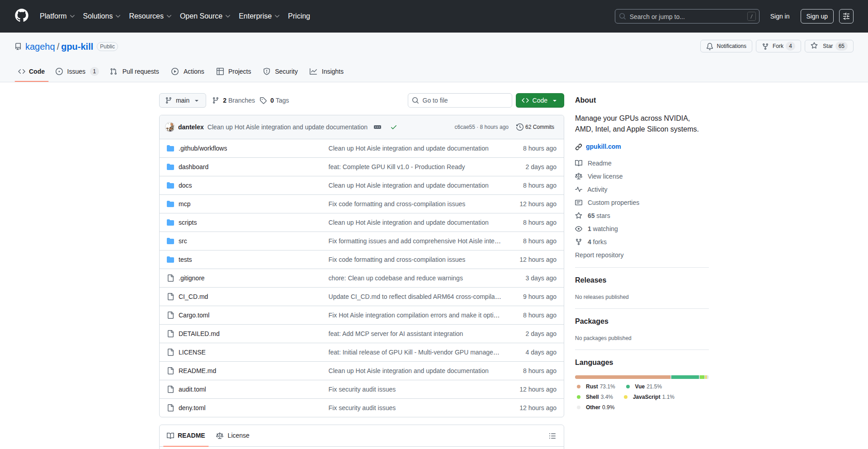
Task: Click the fork icon beside 4 forks
Action: click(x=579, y=242)
